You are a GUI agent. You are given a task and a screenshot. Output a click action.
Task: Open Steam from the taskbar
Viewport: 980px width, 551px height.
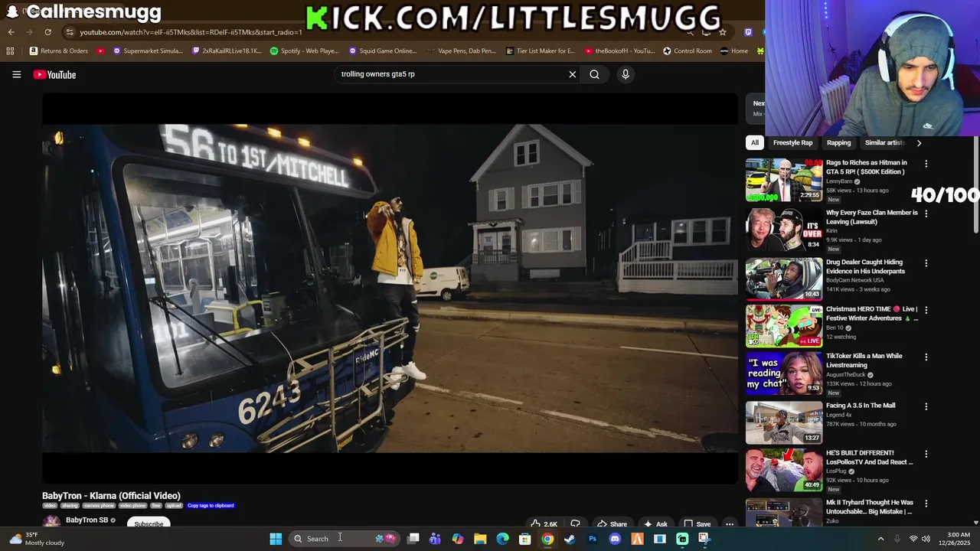point(570,539)
